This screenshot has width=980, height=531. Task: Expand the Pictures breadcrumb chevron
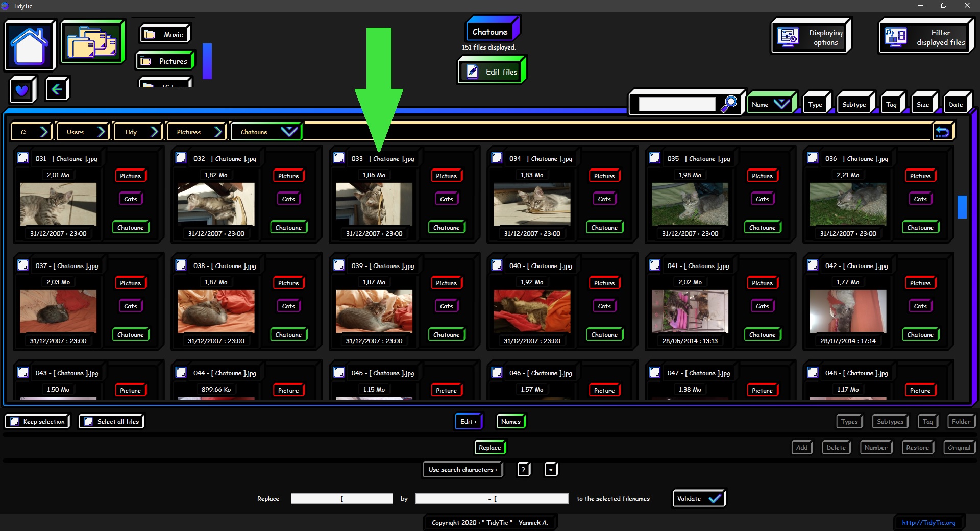218,132
